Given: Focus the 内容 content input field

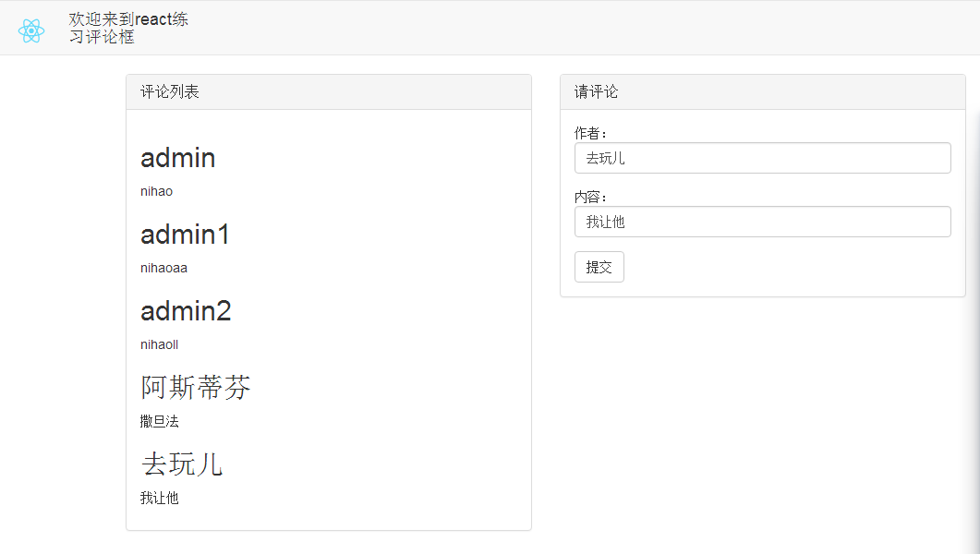Looking at the screenshot, I should [762, 222].
